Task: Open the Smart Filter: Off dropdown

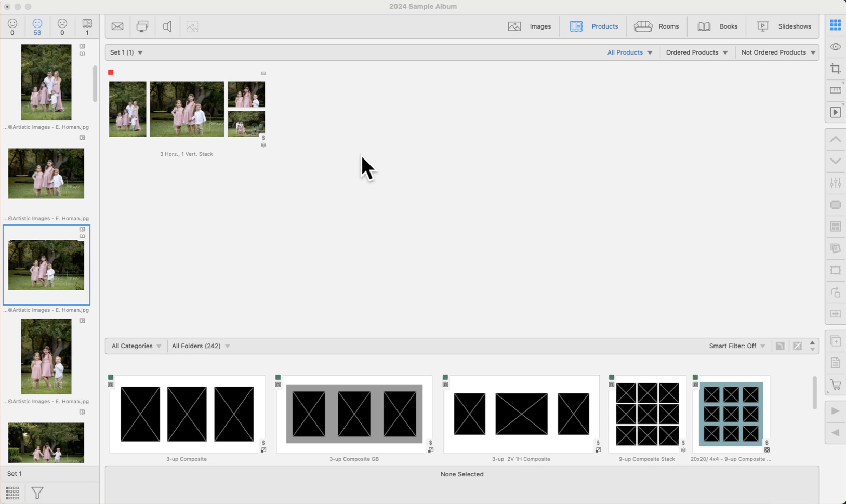Action: tap(736, 346)
